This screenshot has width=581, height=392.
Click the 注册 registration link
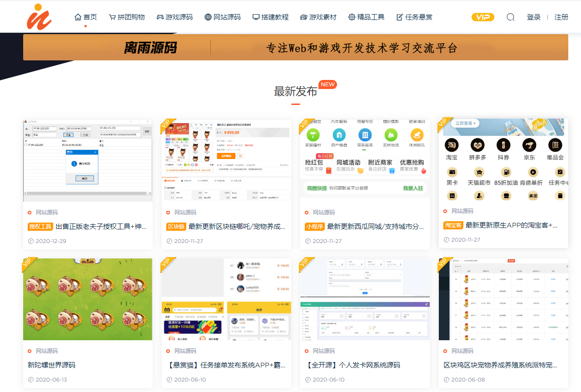[562, 17]
